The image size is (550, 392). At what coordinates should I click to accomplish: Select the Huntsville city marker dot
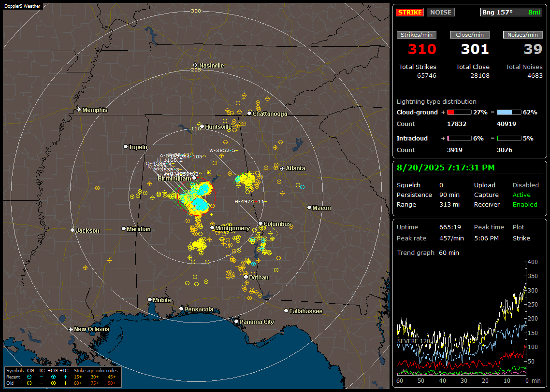click(202, 126)
